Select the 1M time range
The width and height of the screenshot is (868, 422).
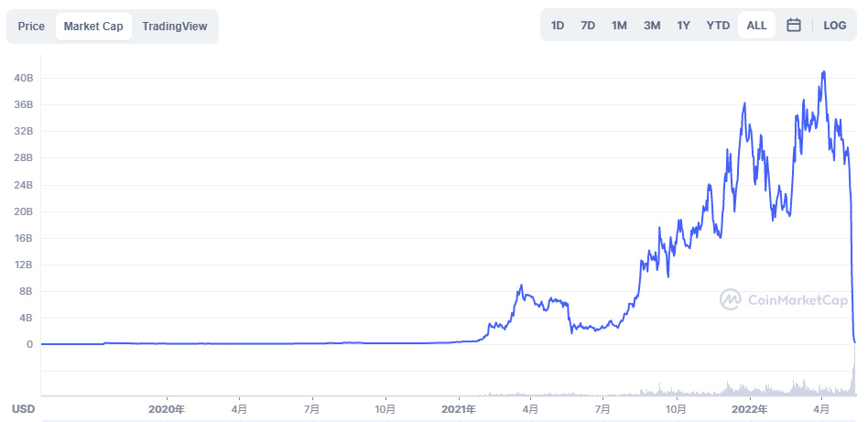pos(619,26)
